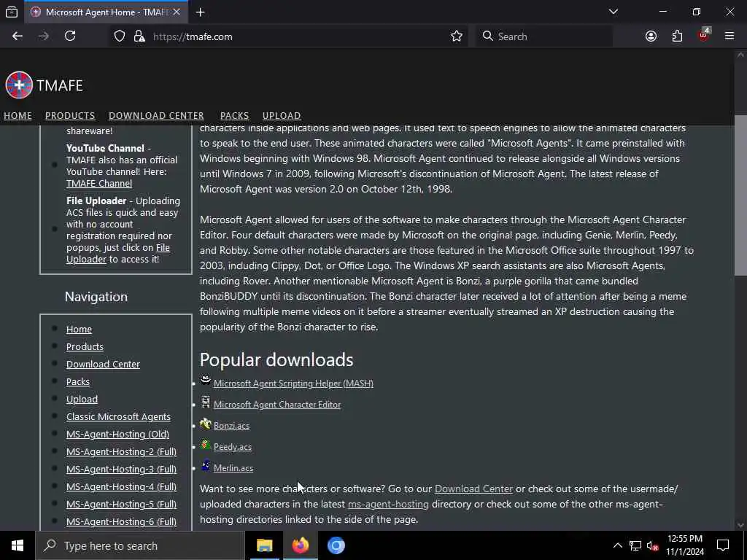
Task: Click Download Center in the Navigation list
Action: click(x=103, y=365)
